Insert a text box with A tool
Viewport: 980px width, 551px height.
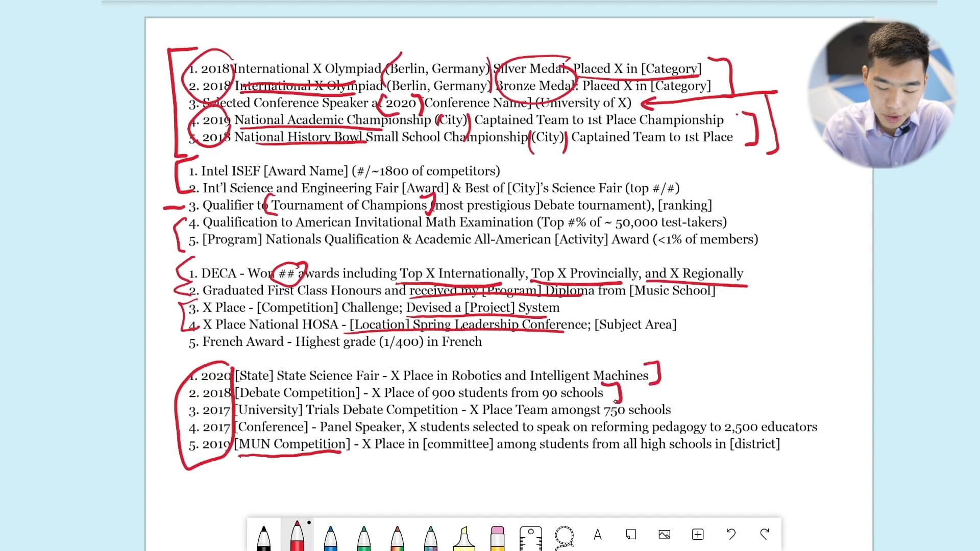(598, 535)
